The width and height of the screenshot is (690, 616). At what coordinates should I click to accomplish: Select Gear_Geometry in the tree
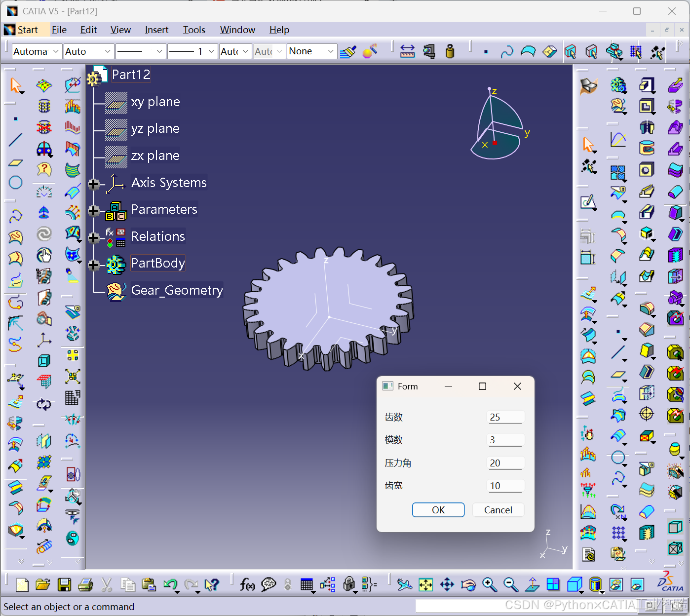(x=177, y=290)
